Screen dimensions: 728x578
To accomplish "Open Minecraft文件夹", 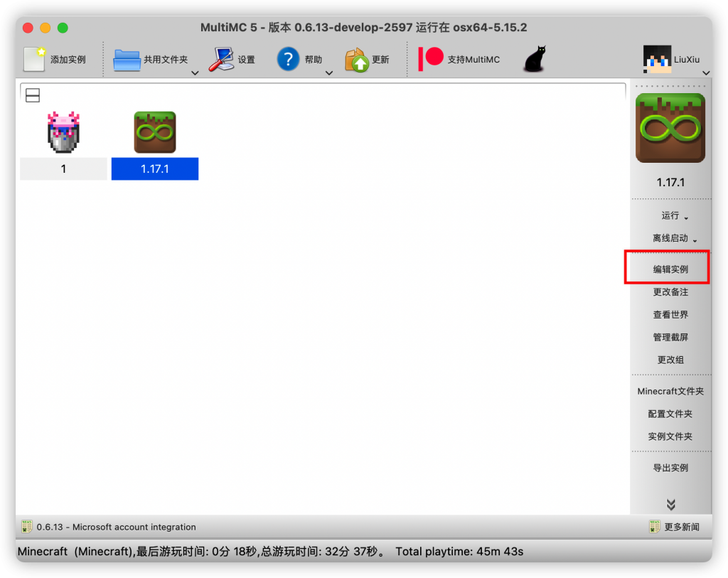I will point(670,391).
